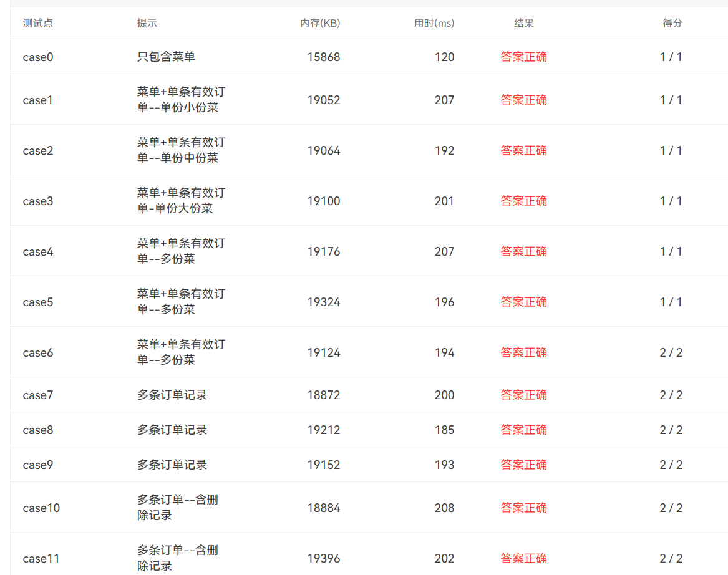Screen dimensions: 728x575
Task: Click the 多条订单记录 hint in case9 row
Action: point(172,465)
